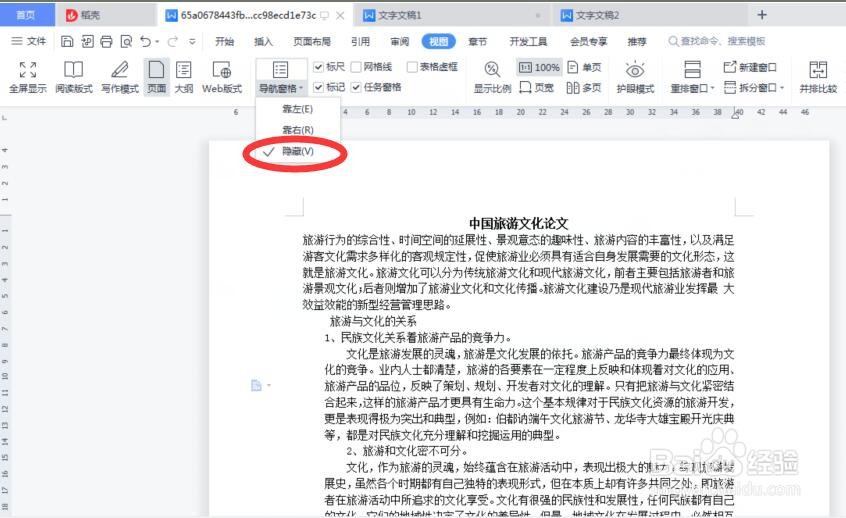This screenshot has height=518, width=846.
Task: Open the 引用 References tab
Action: 360,42
